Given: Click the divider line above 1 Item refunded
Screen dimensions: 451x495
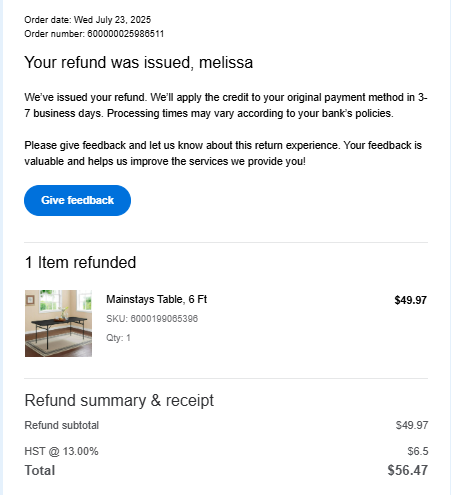Looking at the screenshot, I should (x=226, y=242).
